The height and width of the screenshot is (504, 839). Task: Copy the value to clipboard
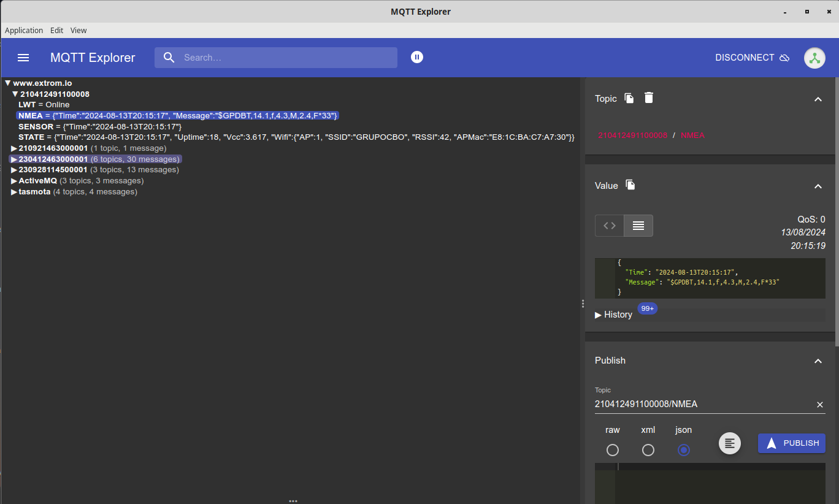point(630,185)
